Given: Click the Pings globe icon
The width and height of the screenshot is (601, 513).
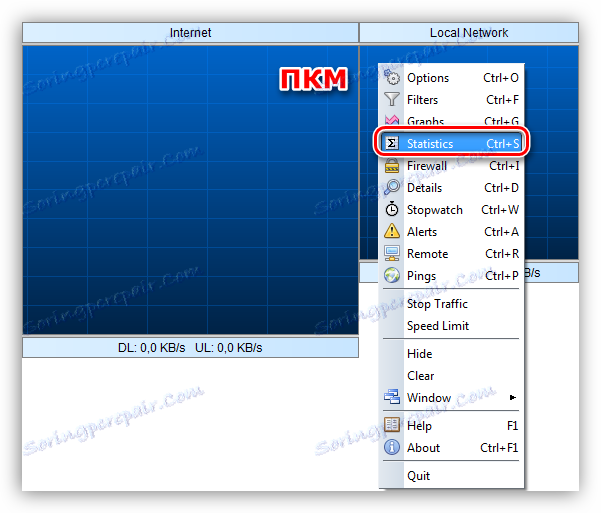Looking at the screenshot, I should point(392,275).
